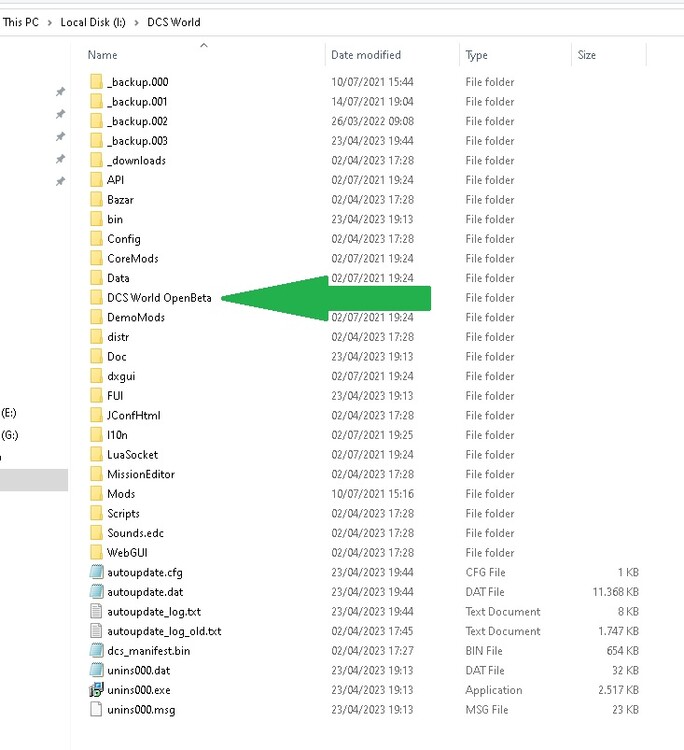Click the BIN File type entry
Screen dimensions: 684x750
tap(484, 651)
